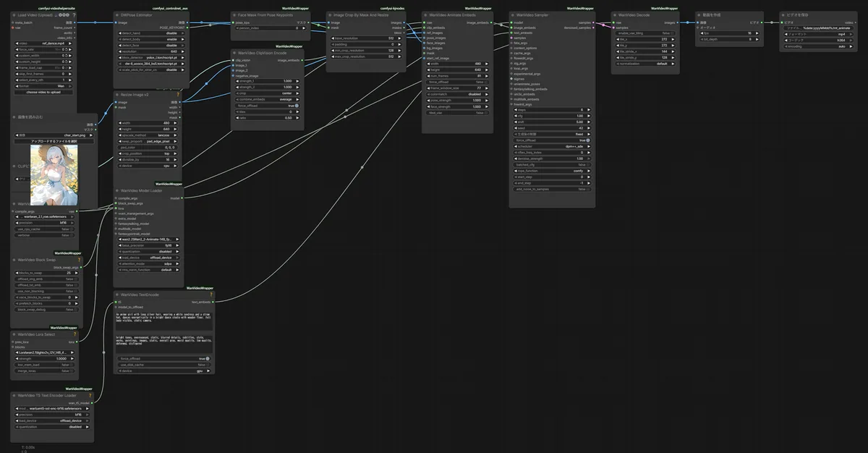868x453 pixels.
Task: Open scheduler dropdown in WanVideo Sampler
Action: pos(552,146)
